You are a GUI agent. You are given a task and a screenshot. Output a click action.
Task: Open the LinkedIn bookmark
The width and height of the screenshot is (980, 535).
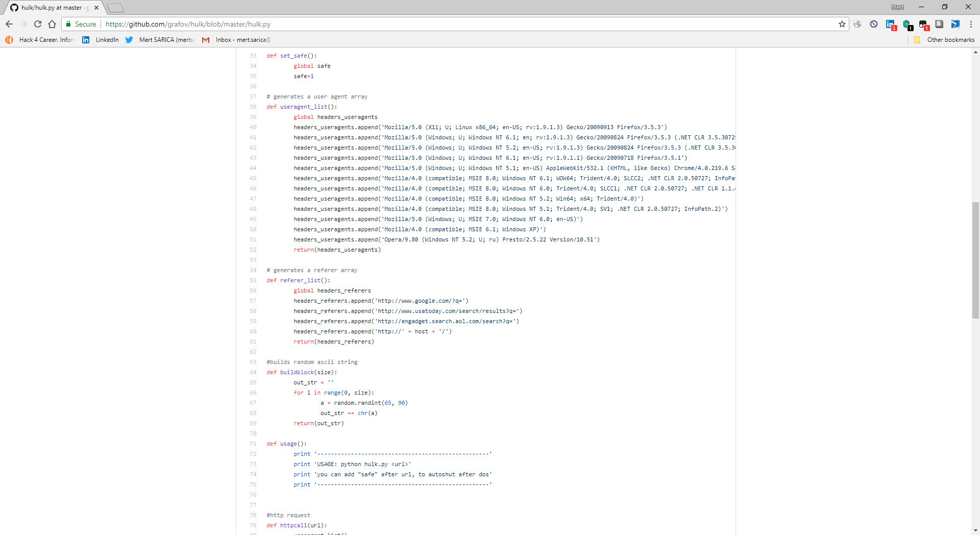point(101,40)
